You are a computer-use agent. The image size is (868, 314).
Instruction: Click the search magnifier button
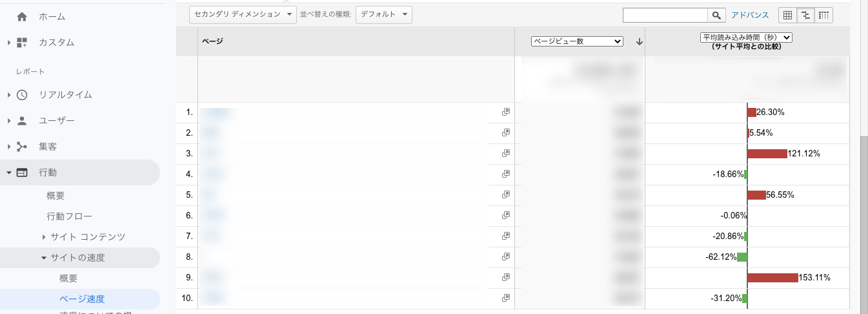click(716, 15)
